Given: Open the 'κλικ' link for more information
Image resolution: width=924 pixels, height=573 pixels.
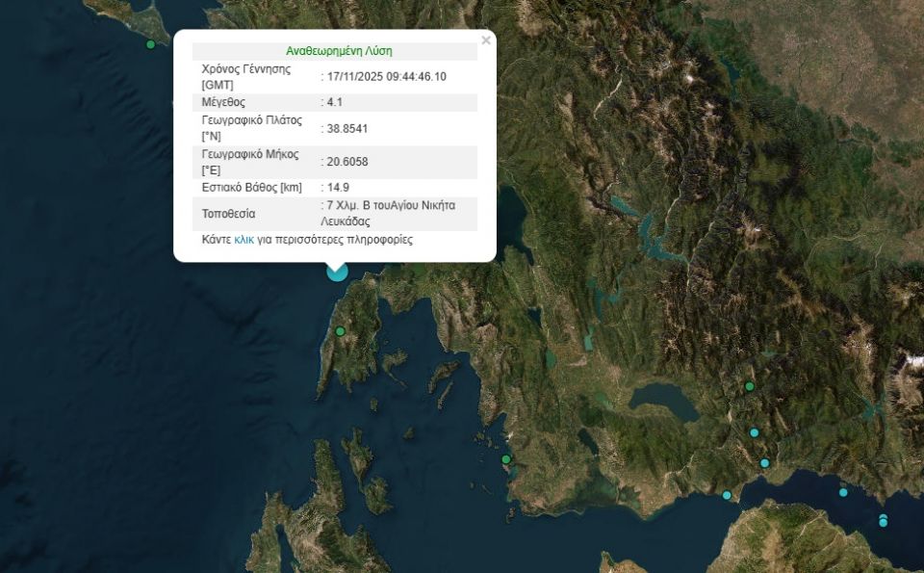Looking at the screenshot, I should (244, 240).
